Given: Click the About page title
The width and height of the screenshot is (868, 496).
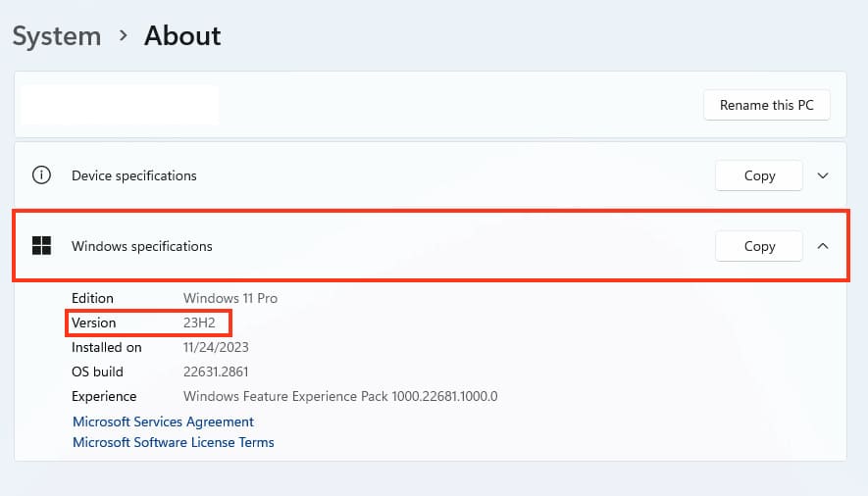Looking at the screenshot, I should (182, 36).
